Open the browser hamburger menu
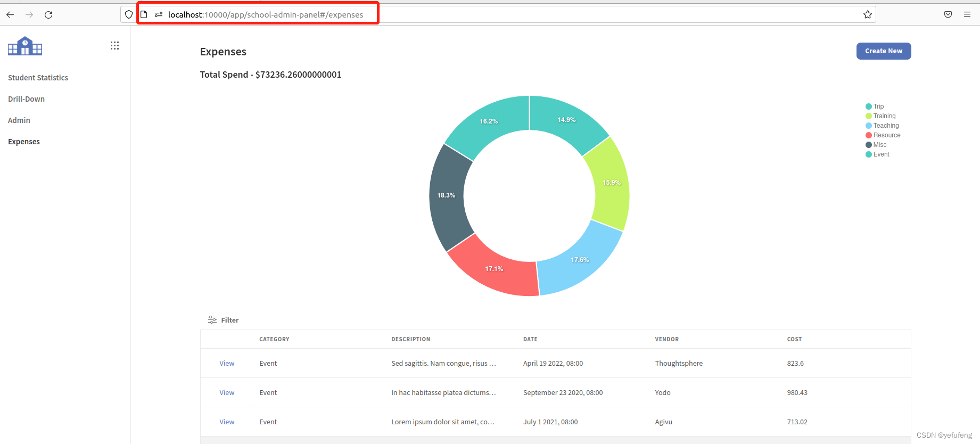The image size is (980, 444). pos(967,15)
